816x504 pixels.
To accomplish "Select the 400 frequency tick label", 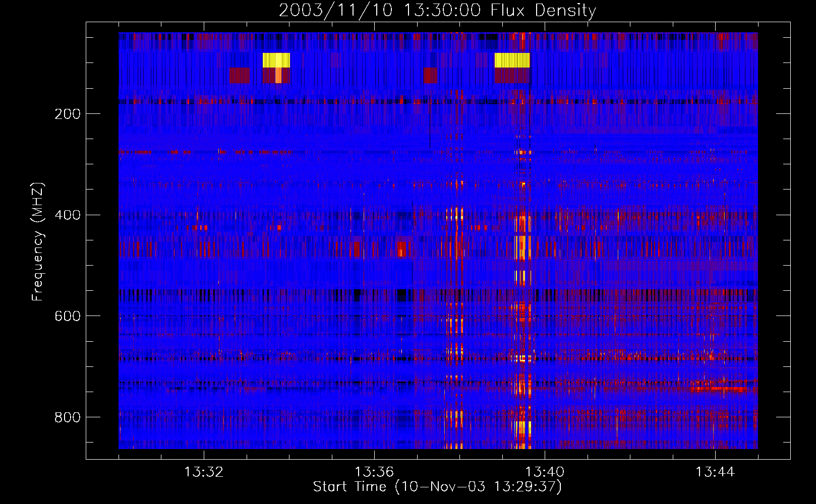I will [68, 215].
